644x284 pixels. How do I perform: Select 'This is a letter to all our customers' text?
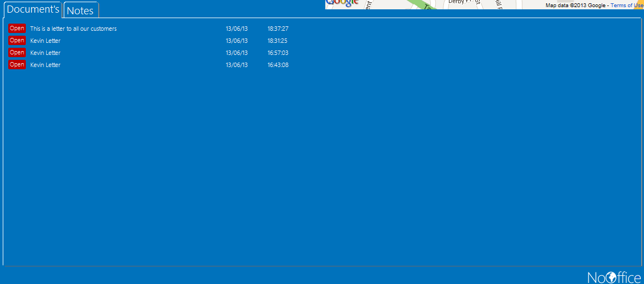74,29
